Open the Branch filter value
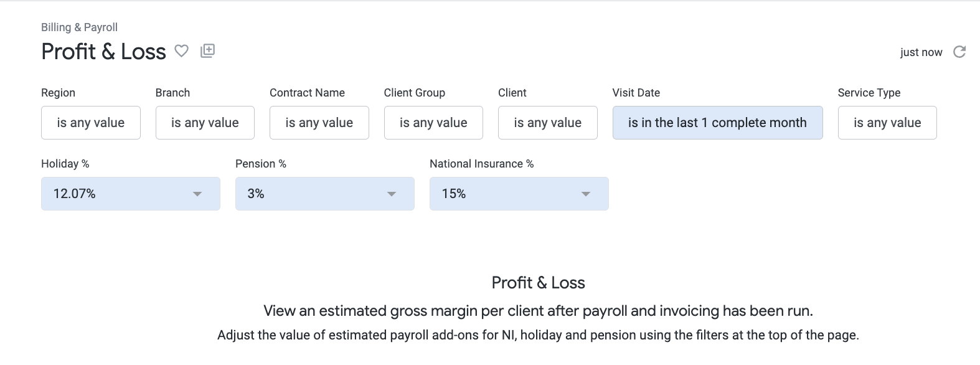The height and width of the screenshot is (365, 980). (205, 123)
